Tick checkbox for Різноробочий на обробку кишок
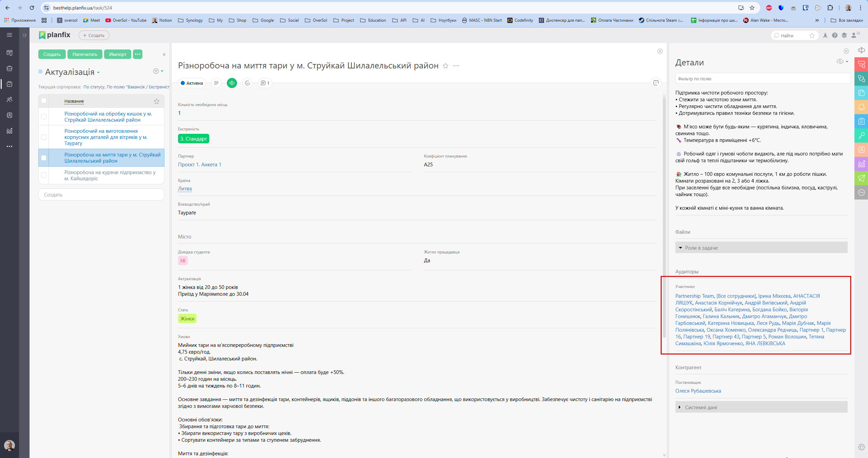Screen dimensions: 868x458 pos(44,117)
